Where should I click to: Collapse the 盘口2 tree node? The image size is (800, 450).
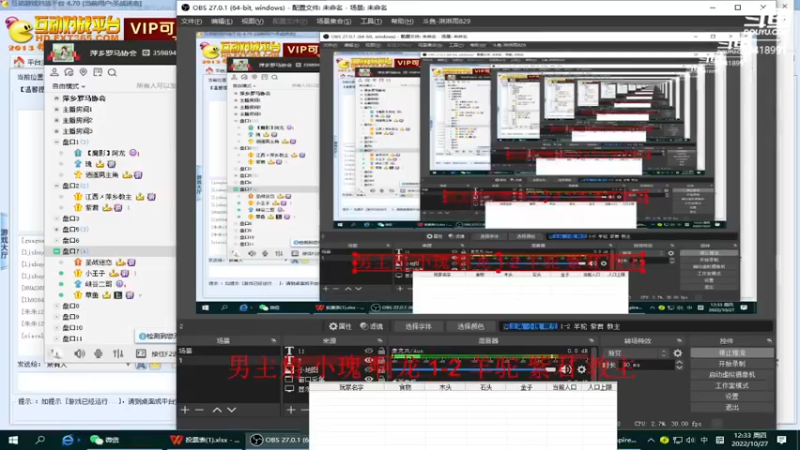[57, 186]
